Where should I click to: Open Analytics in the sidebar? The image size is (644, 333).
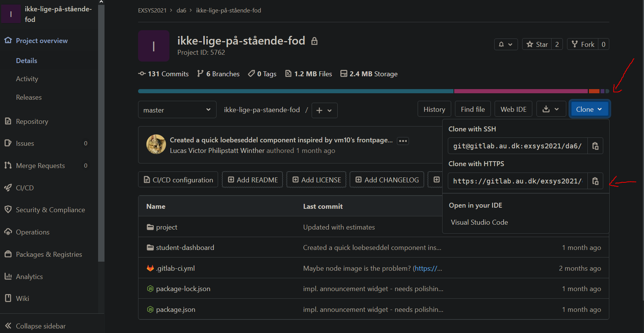coord(29,277)
